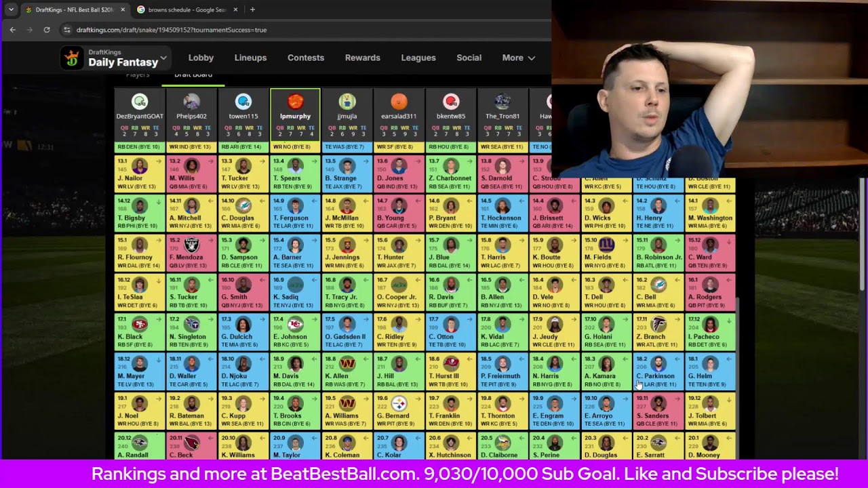Click the Falcons logo on Z. Branch card
This screenshot has width=868, height=488.
[658, 323]
